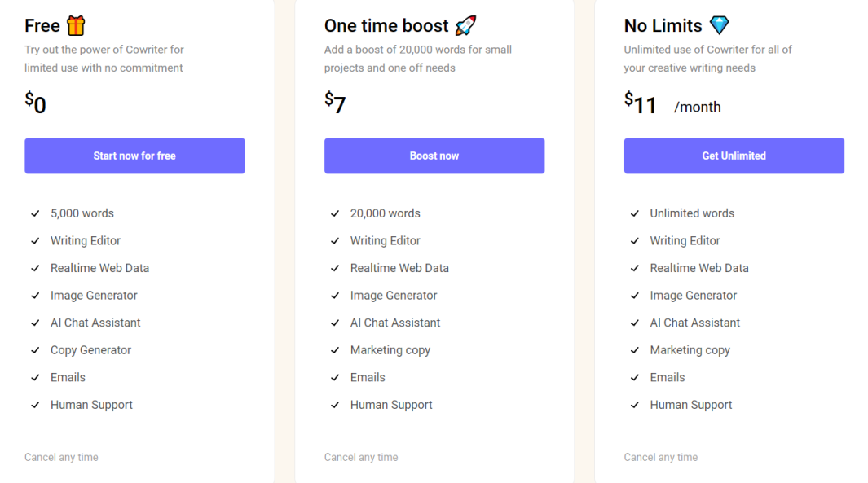Click the checkmark next to Unlimited words
This screenshot has height=483, width=868.
635,213
